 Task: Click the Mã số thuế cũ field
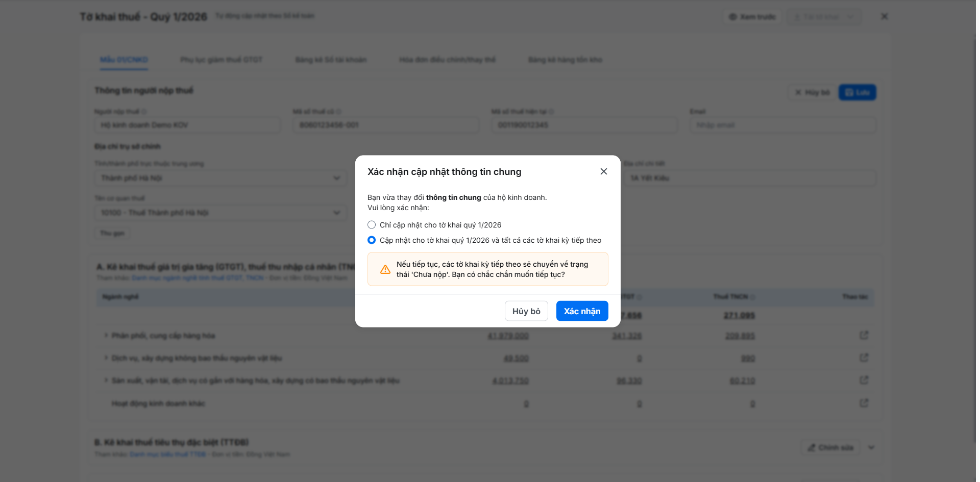(x=386, y=125)
